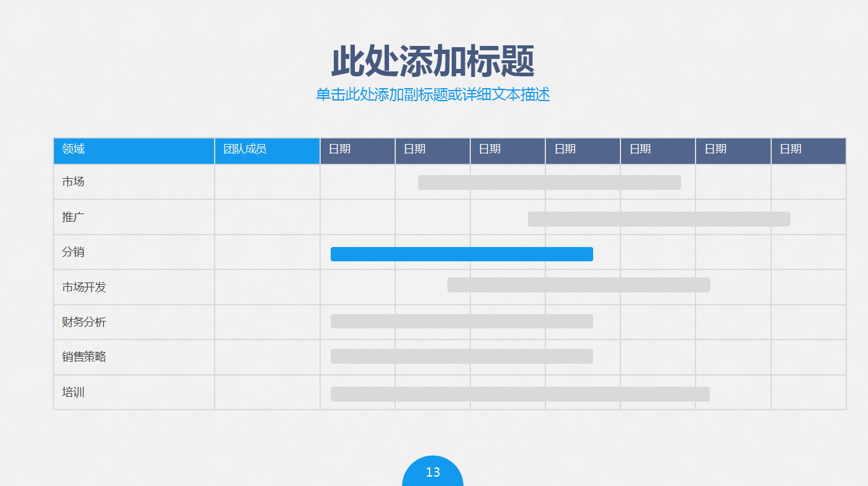
Task: Click the 销售策略 timeline bar
Action: coord(462,356)
